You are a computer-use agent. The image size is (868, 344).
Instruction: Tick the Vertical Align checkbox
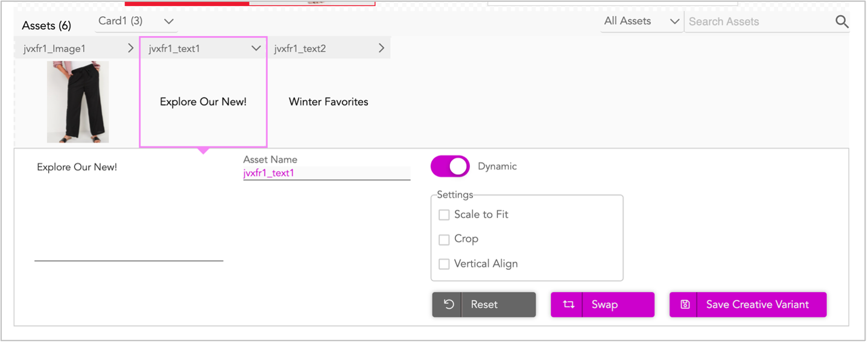pos(444,264)
